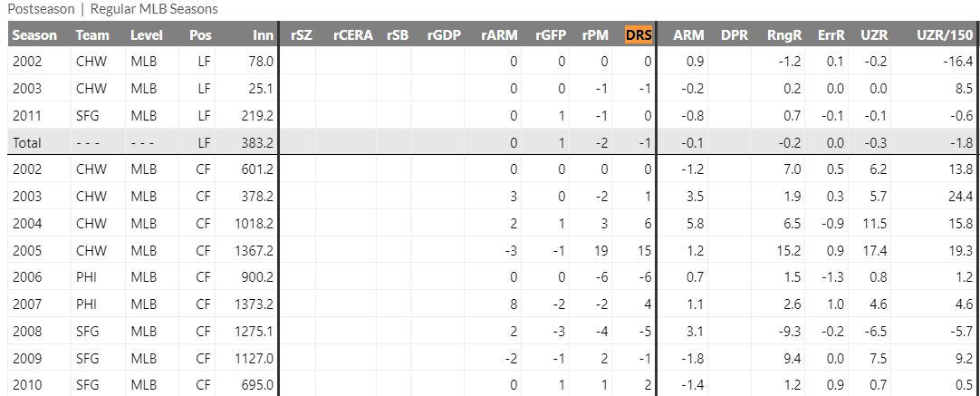The height and width of the screenshot is (396, 980).
Task: Click the Level column header
Action: pyautogui.click(x=147, y=35)
